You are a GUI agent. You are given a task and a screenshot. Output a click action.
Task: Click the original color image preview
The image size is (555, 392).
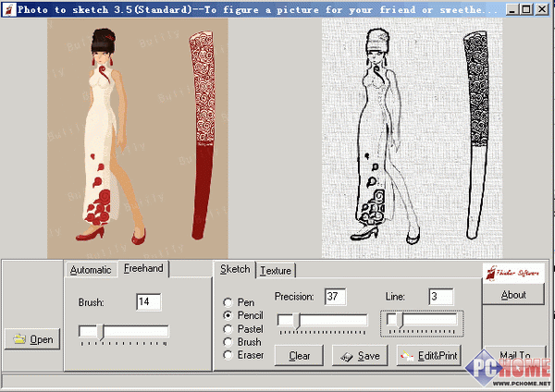click(x=138, y=139)
